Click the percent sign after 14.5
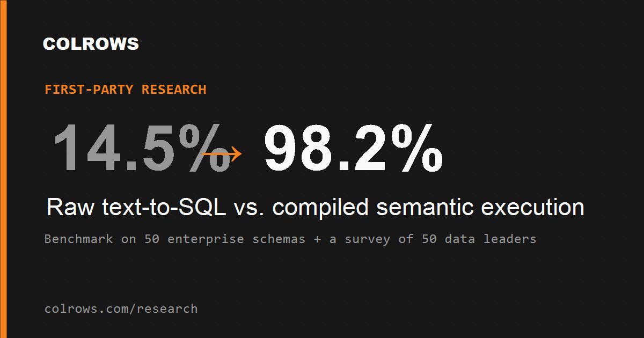644x338 pixels. 204,148
